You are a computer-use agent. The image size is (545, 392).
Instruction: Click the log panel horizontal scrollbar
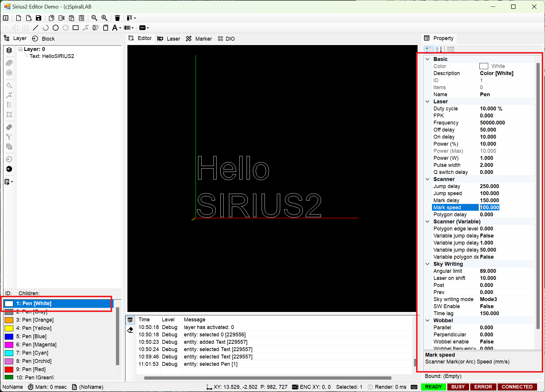click(268, 378)
